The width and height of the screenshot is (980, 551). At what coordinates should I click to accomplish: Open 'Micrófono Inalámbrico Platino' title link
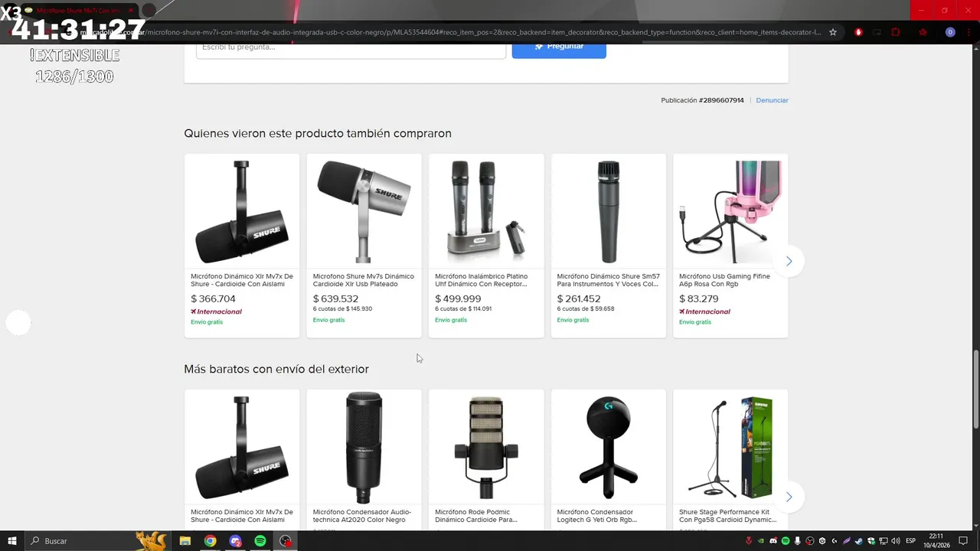click(x=482, y=280)
